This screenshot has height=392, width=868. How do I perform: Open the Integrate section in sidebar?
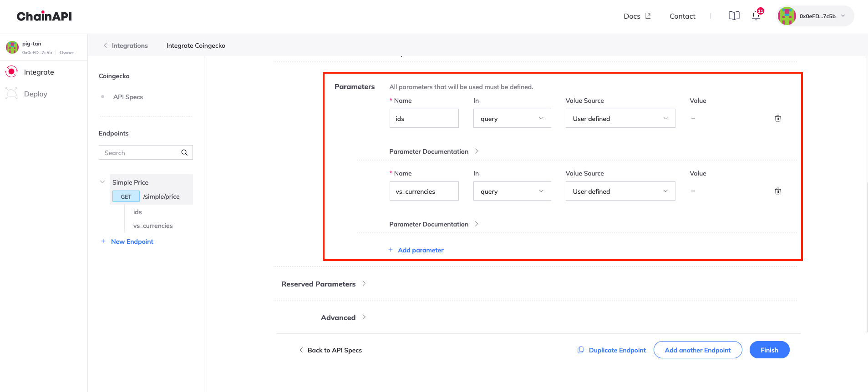(x=39, y=72)
